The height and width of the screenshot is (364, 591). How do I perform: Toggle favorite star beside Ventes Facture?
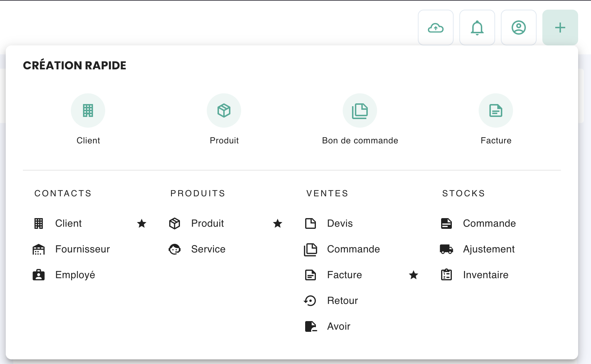(414, 275)
